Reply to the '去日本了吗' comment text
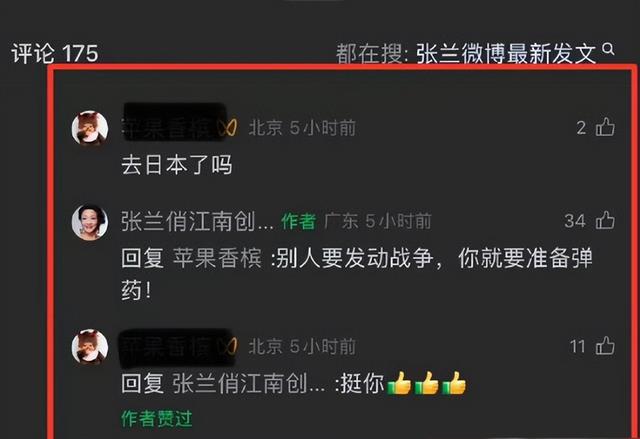The image size is (640, 439). click(x=177, y=165)
